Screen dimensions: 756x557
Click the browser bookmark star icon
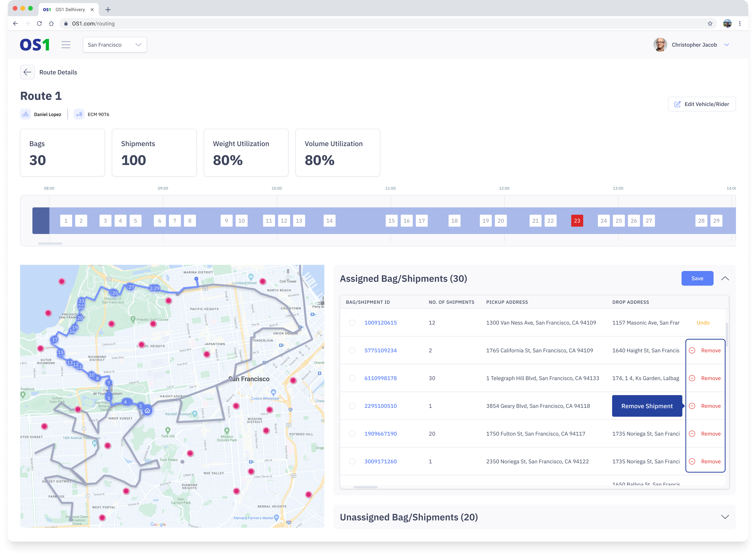coord(710,24)
